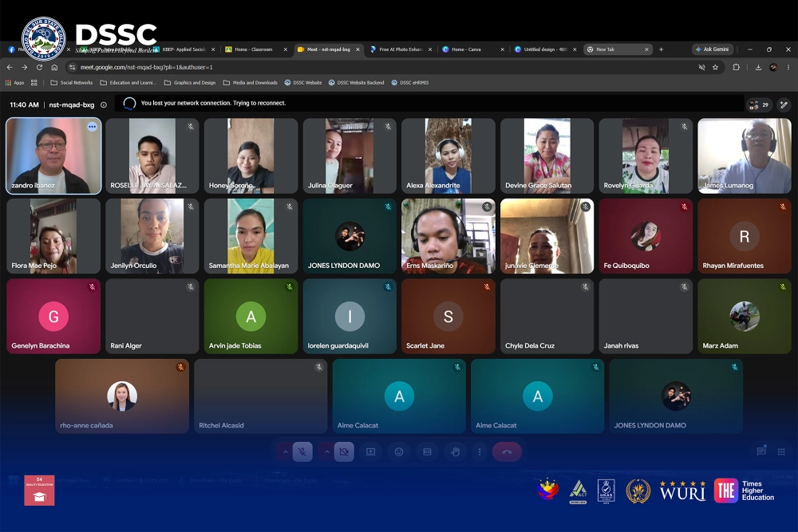Viewport: 798px width, 532px height.
Task: Open participant count badge showing 29
Action: click(758, 104)
